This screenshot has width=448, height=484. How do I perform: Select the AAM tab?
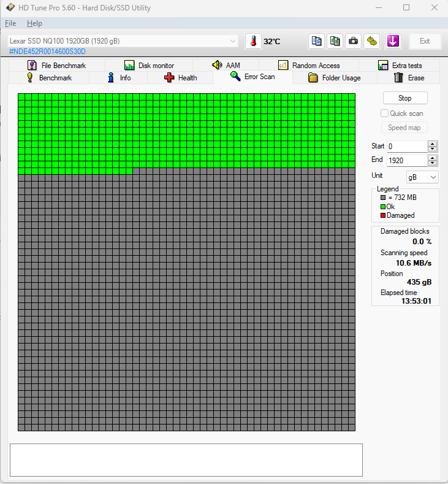pyautogui.click(x=226, y=66)
